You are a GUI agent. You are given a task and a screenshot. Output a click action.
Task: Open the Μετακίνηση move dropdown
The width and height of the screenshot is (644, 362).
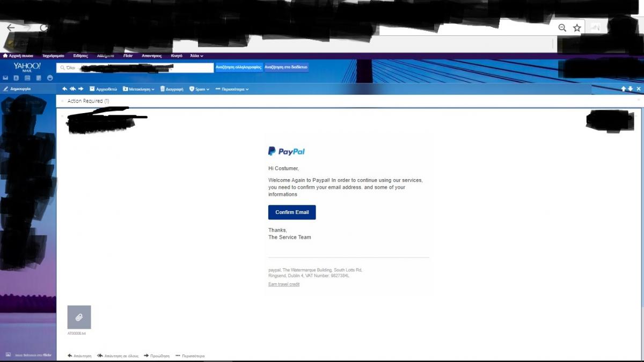click(x=138, y=89)
